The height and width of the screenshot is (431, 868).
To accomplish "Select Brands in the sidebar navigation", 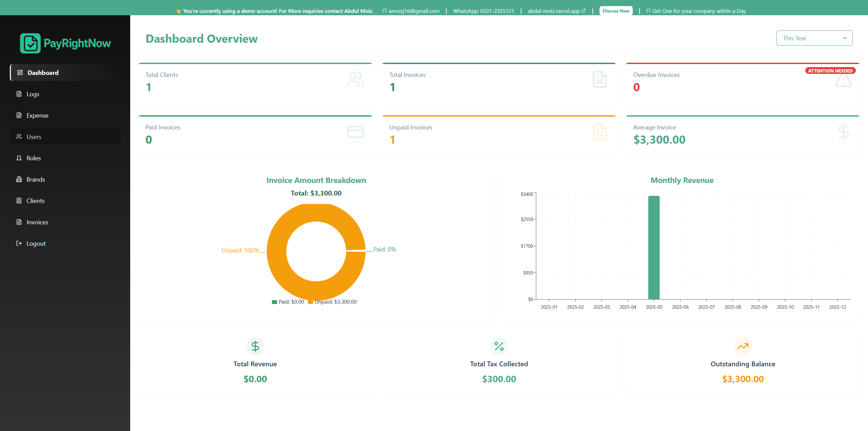I will coord(36,180).
